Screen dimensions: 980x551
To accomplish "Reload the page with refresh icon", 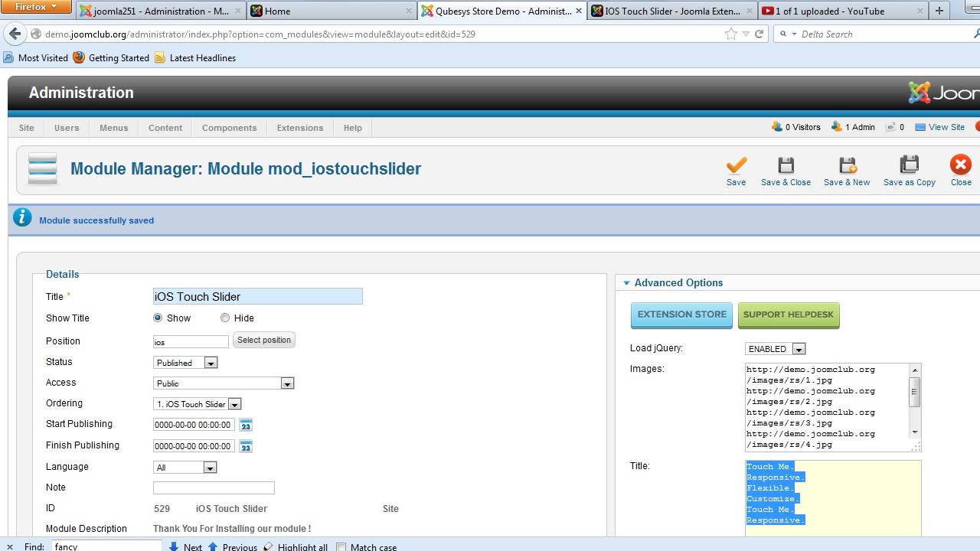I will coord(759,34).
